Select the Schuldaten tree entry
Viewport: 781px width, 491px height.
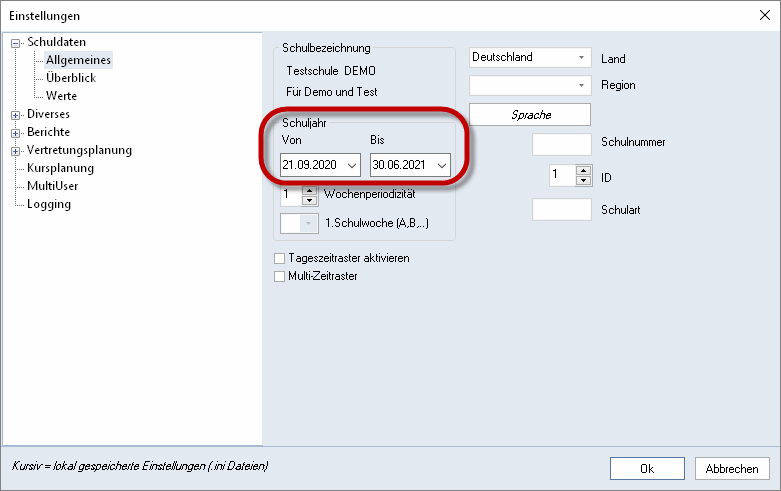[56, 42]
